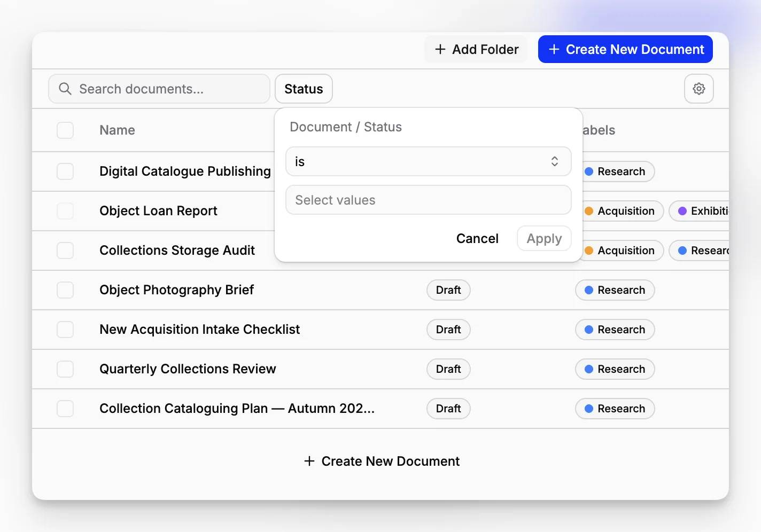The image size is (761, 532).
Task: Open the Collections Storage Audit document
Action: (x=177, y=251)
